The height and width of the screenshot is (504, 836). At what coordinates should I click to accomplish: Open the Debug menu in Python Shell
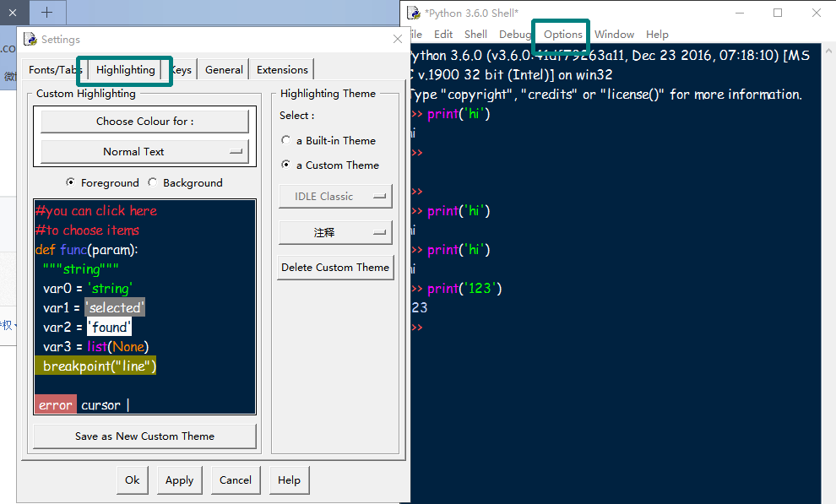(x=515, y=35)
